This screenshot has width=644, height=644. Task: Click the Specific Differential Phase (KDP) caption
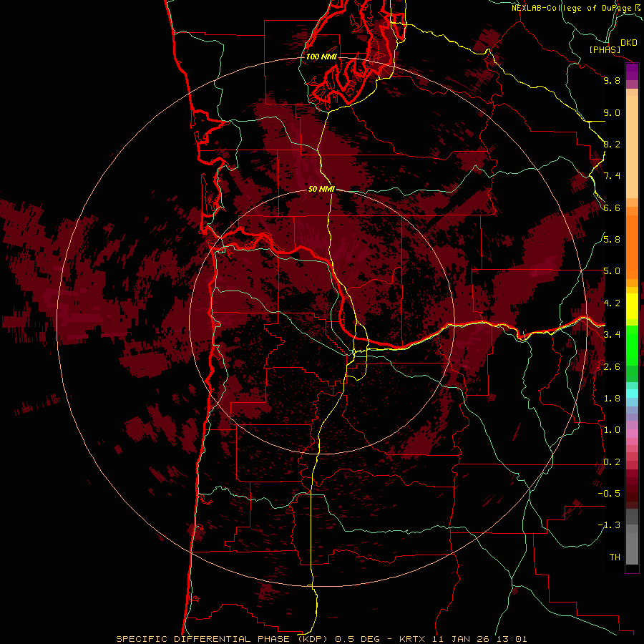tap(223, 639)
